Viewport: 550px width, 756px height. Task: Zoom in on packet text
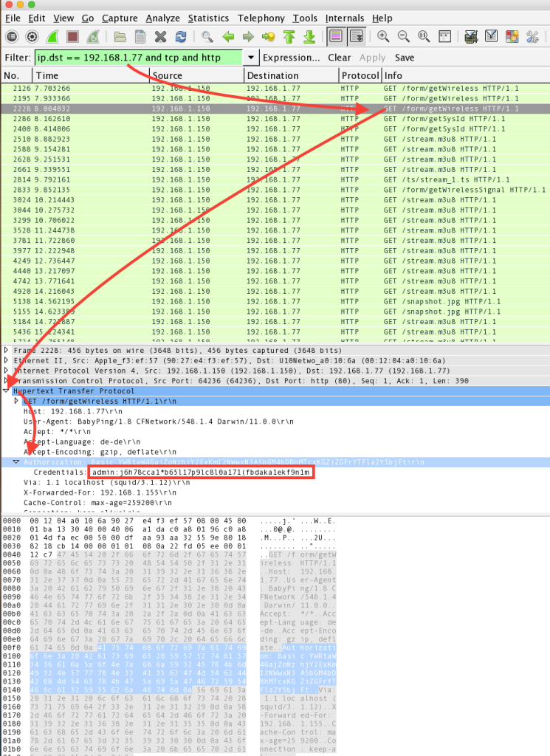(x=383, y=36)
